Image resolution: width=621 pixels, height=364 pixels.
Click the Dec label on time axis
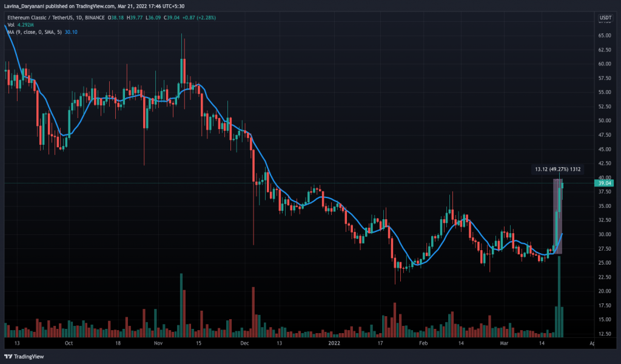point(244,343)
